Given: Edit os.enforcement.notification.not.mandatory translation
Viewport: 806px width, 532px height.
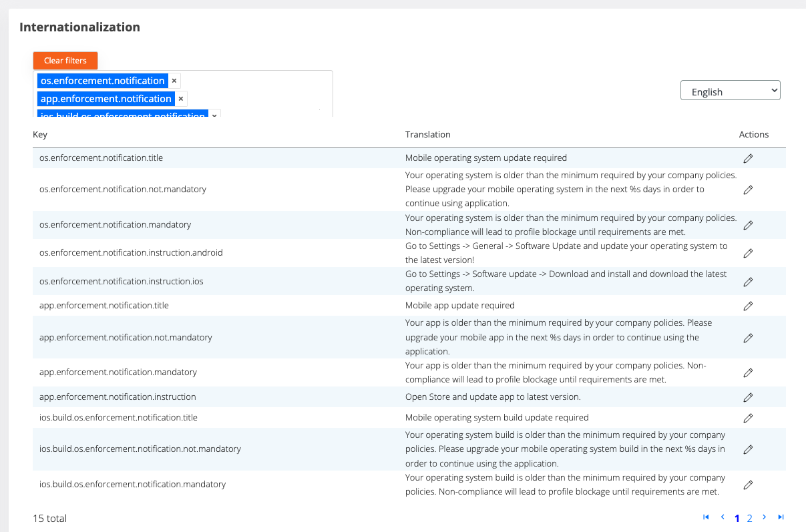Looking at the screenshot, I should [748, 190].
